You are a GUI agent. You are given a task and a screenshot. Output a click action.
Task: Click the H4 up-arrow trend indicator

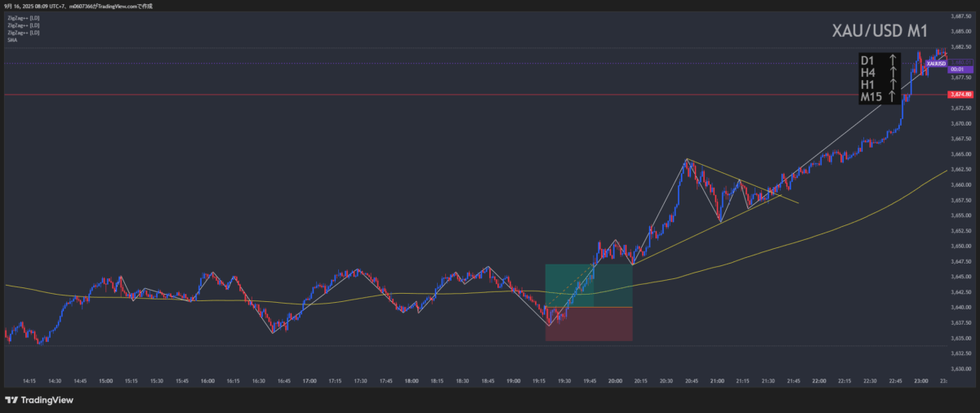tap(893, 73)
